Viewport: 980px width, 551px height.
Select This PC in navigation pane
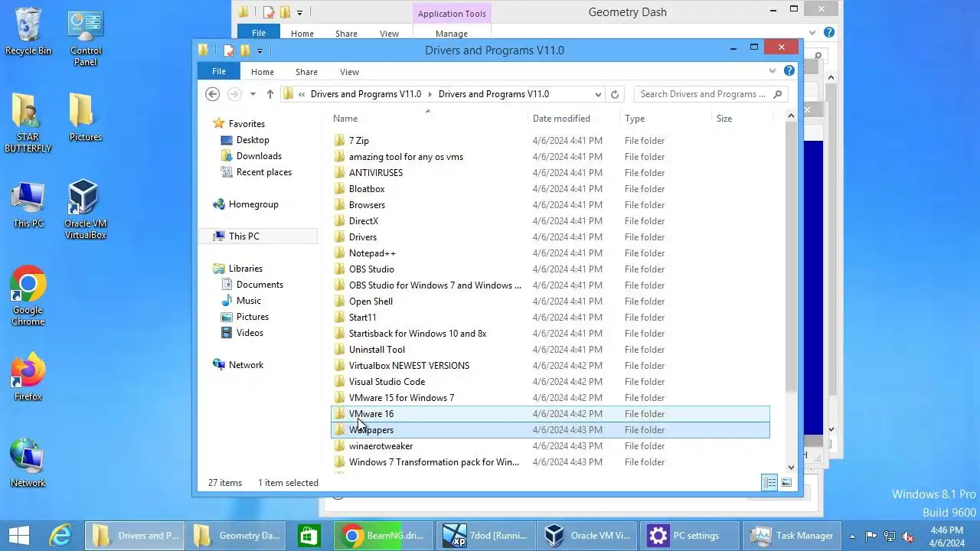point(259,236)
